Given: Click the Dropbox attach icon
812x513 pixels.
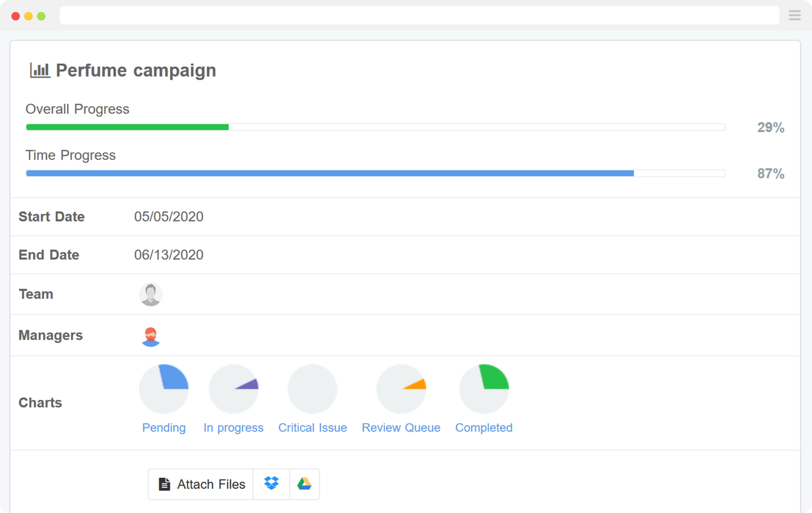Looking at the screenshot, I should (271, 484).
